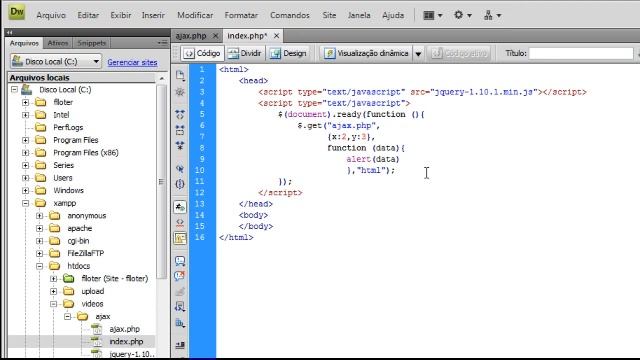Open the files panel options menu
The image size is (640, 360).
162,42
